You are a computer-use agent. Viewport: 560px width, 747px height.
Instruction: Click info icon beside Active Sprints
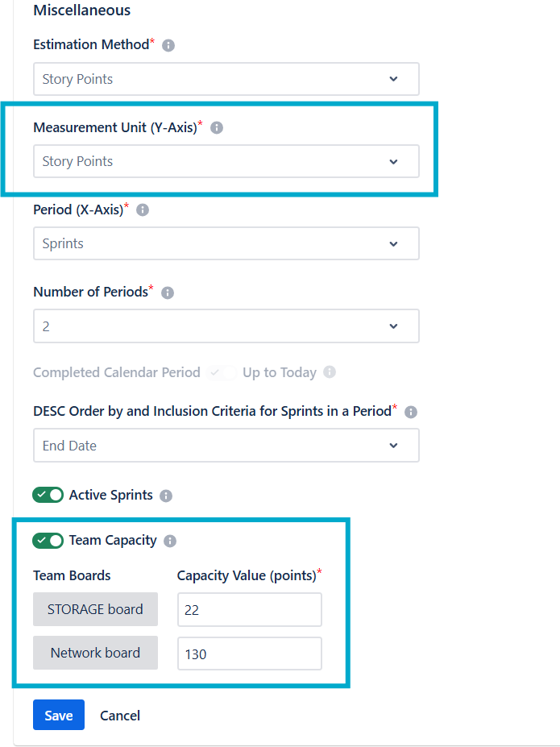166,496
